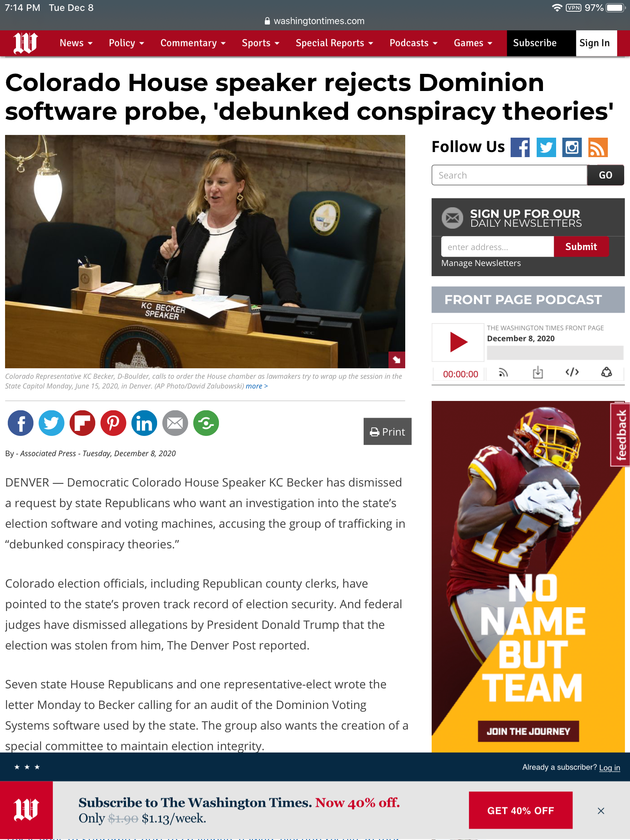Expand the News dropdown menu
Image resolution: width=630 pixels, height=840 pixels.
click(x=76, y=43)
